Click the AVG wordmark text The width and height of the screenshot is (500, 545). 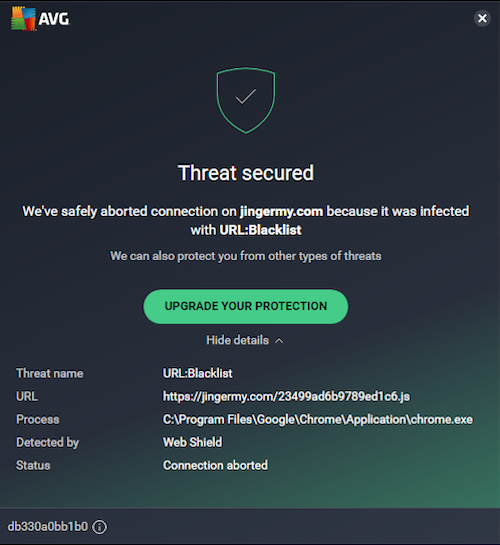[54, 19]
